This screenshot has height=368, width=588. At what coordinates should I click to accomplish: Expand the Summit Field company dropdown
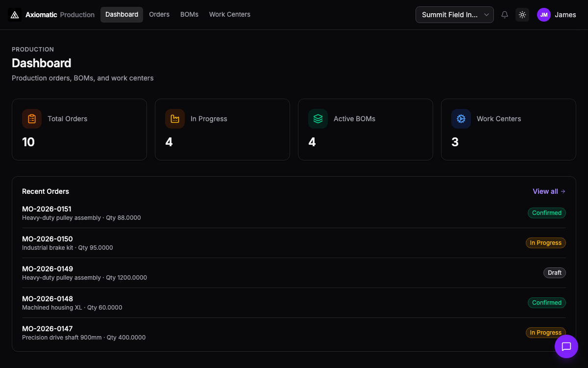454,15
